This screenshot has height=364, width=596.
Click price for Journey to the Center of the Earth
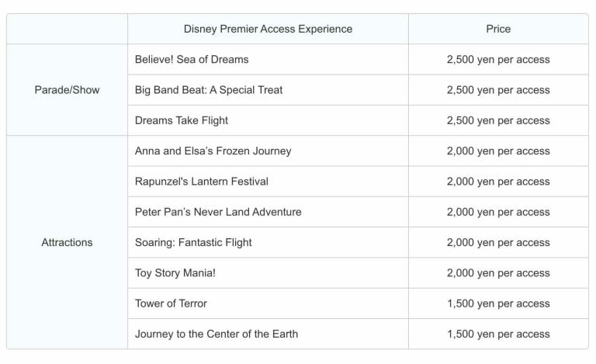coord(498,334)
